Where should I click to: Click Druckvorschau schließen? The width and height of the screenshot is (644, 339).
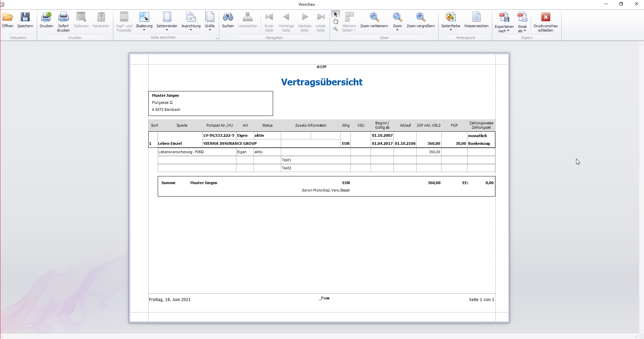coord(545,22)
